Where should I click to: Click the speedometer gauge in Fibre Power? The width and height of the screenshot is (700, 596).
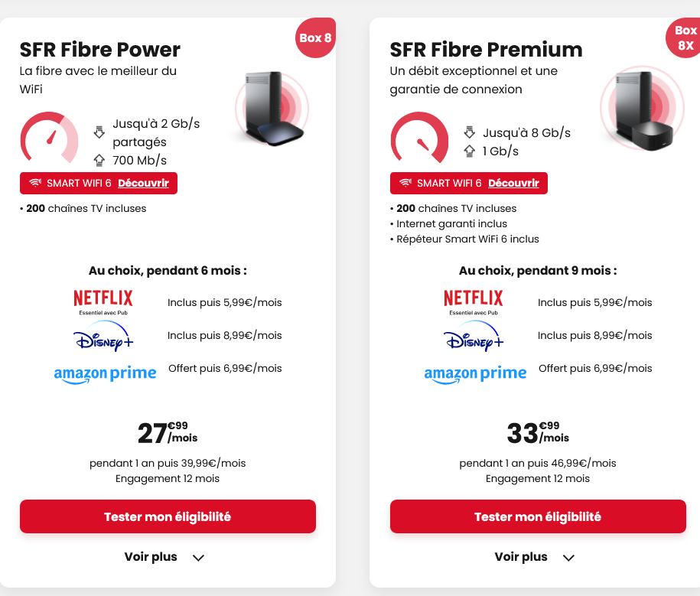tap(49, 138)
